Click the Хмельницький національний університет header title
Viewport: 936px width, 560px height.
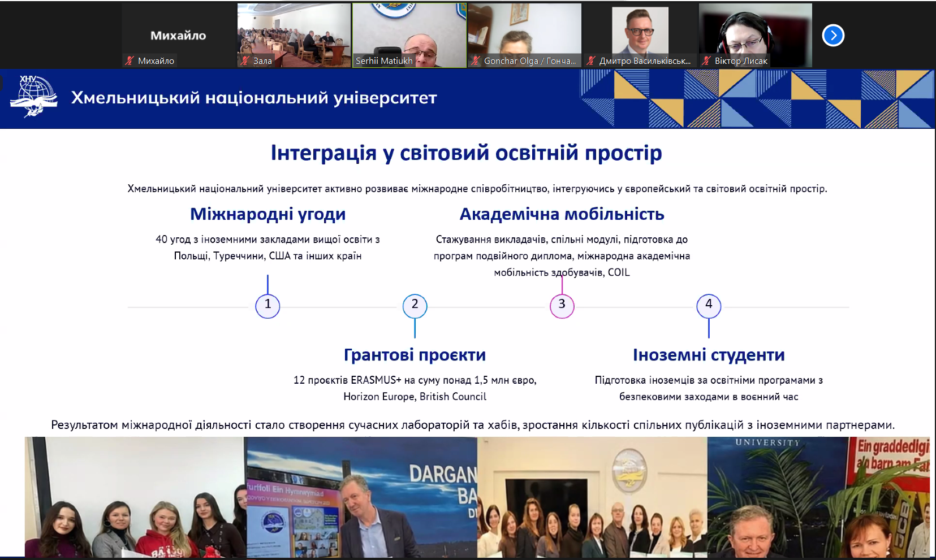[254, 98]
